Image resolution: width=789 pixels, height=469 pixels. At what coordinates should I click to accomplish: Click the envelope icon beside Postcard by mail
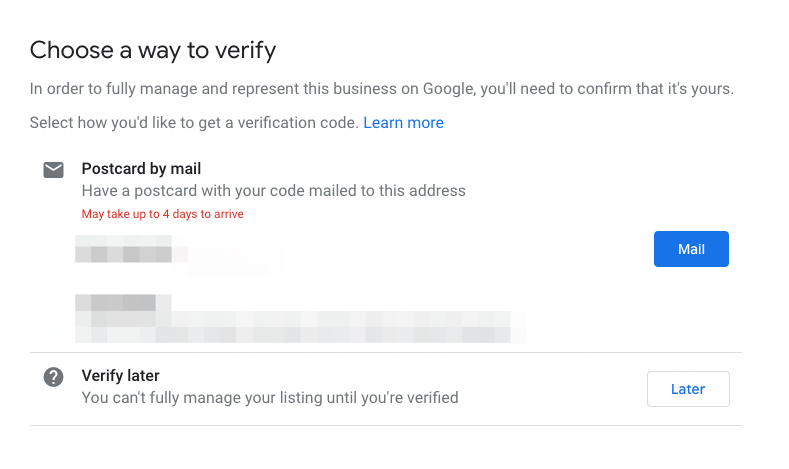(53, 170)
